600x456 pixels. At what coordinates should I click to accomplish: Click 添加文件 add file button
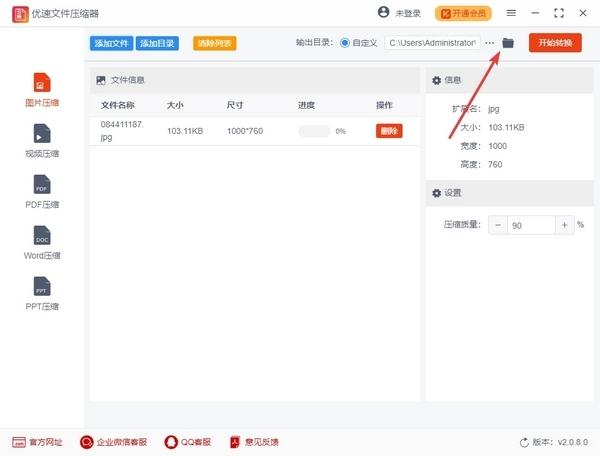click(111, 43)
